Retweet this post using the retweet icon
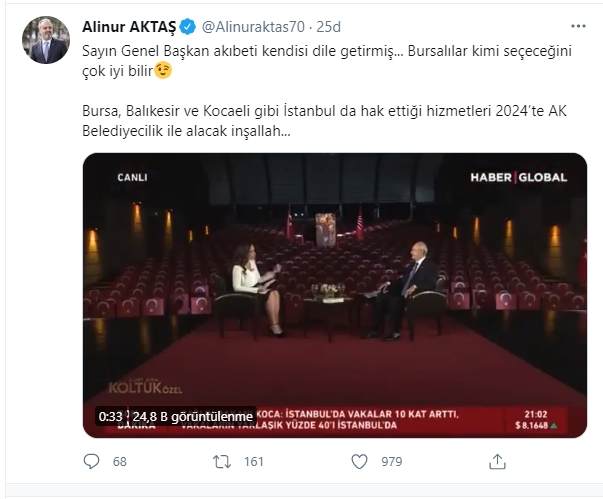 tap(222, 461)
